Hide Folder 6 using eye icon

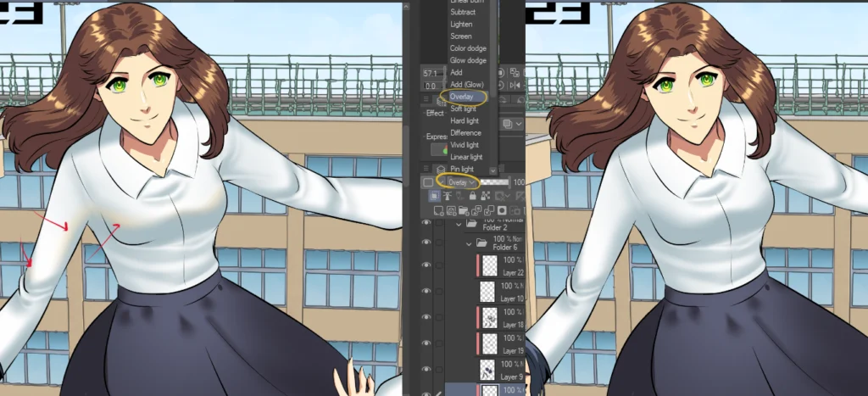point(426,243)
